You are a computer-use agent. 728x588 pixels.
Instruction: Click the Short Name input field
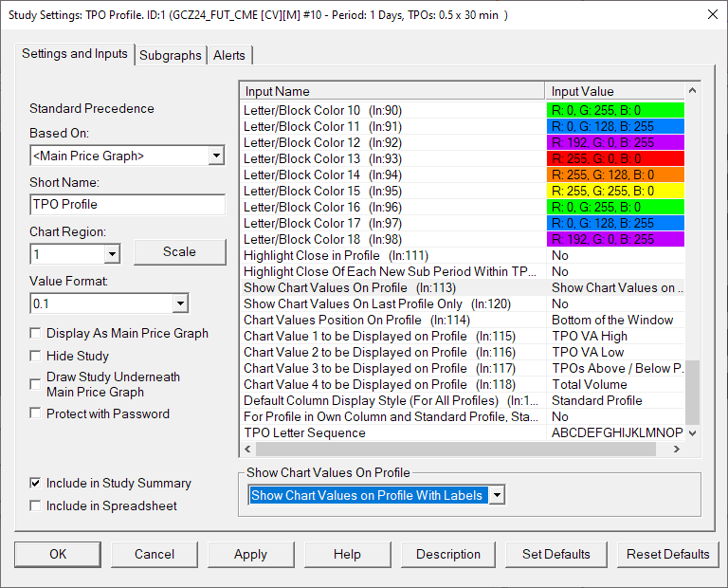128,204
